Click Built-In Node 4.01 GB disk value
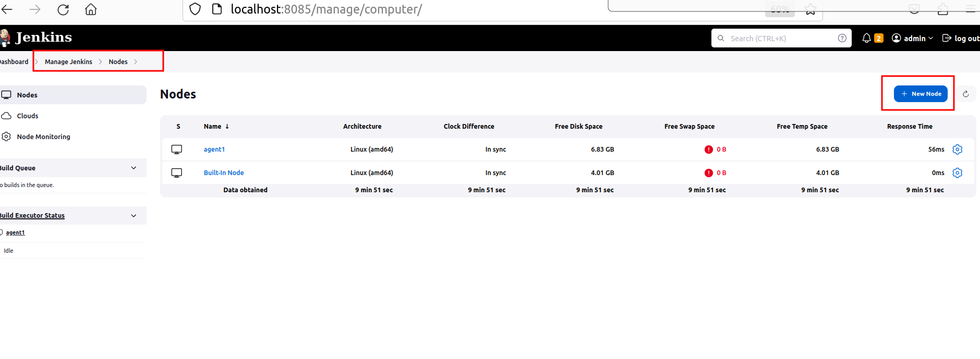980x359 pixels. coord(602,172)
